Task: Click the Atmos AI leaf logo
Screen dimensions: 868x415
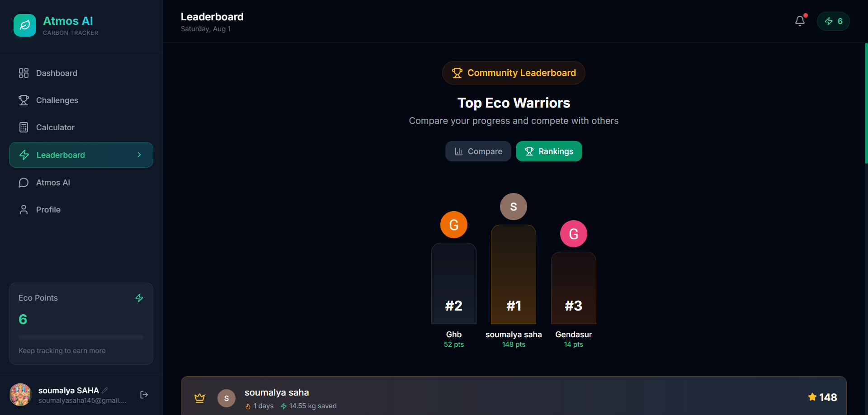Action: pos(25,25)
